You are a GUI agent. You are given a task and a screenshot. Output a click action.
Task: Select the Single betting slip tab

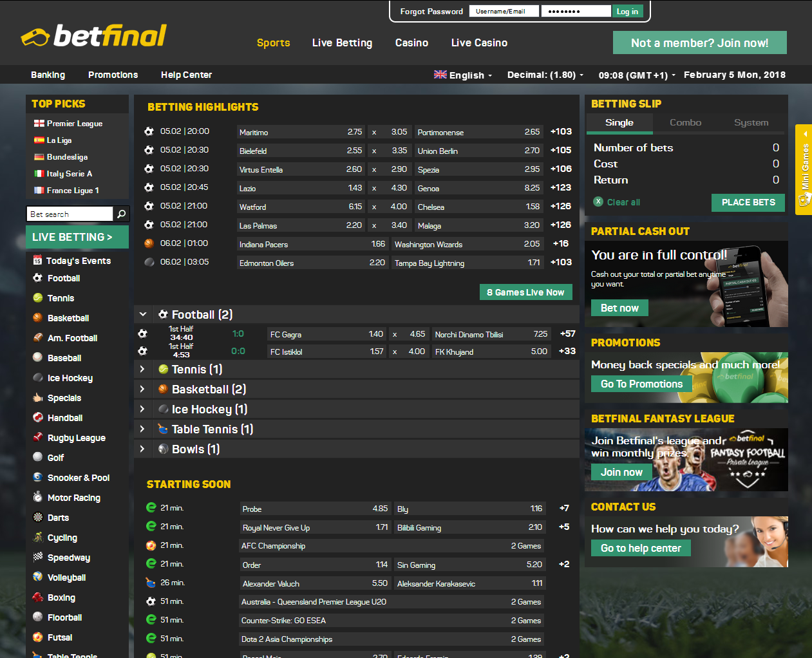(x=619, y=122)
